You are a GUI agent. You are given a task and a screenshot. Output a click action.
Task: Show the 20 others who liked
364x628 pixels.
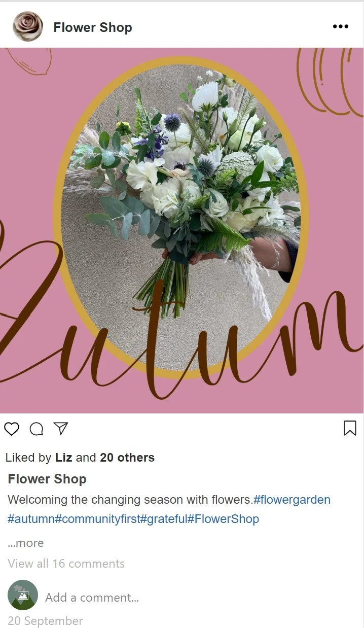click(x=127, y=458)
